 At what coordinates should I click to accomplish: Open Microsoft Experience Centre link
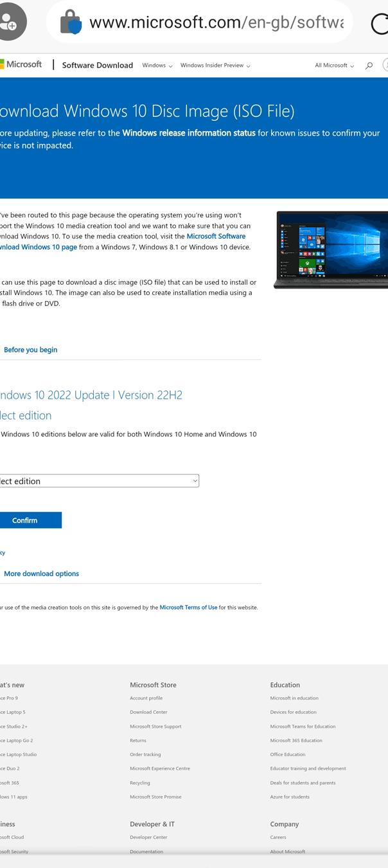(x=160, y=769)
